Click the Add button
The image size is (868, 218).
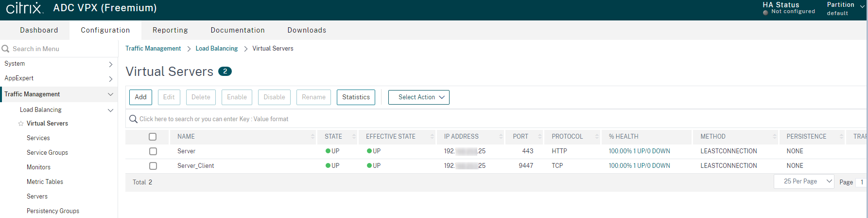coord(140,97)
